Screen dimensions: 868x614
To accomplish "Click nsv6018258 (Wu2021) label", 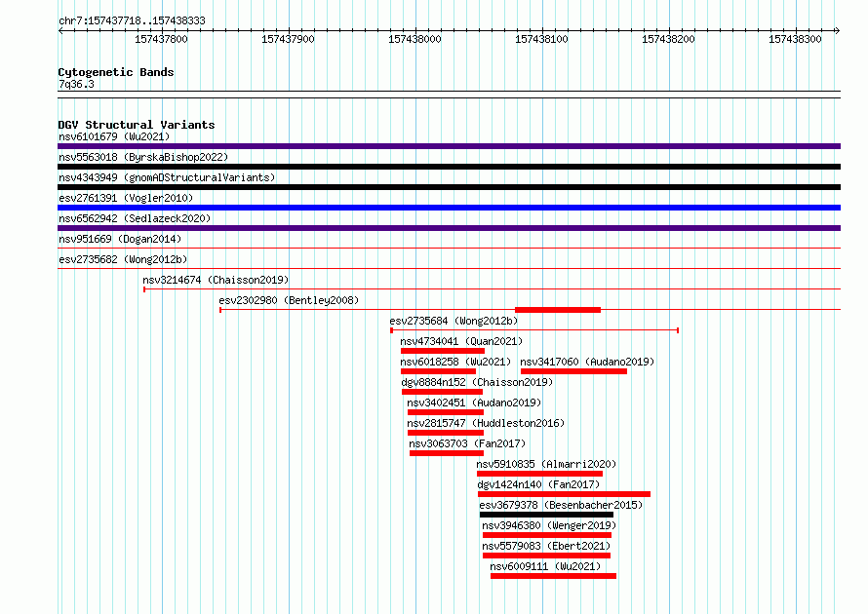I will pyautogui.click(x=455, y=362).
